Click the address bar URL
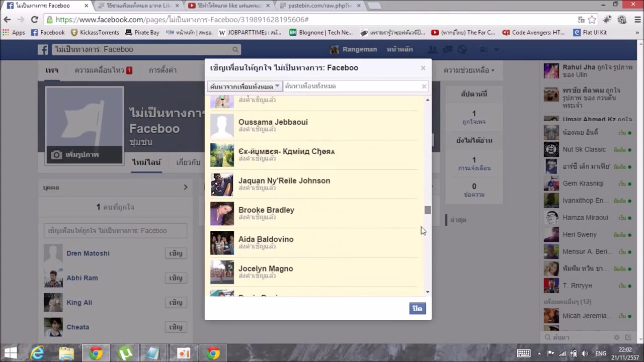The image size is (644, 362). point(182,20)
